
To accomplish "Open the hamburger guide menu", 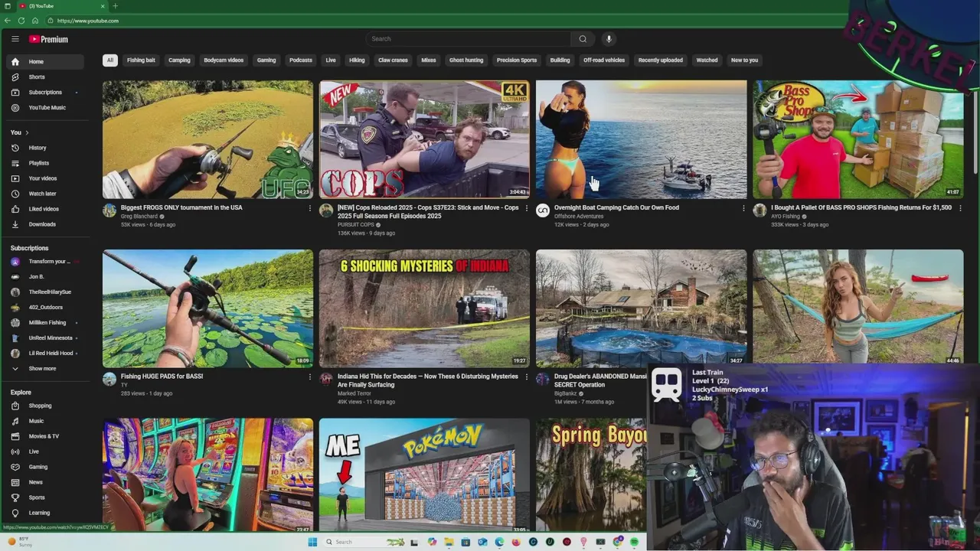I will [x=15, y=39].
